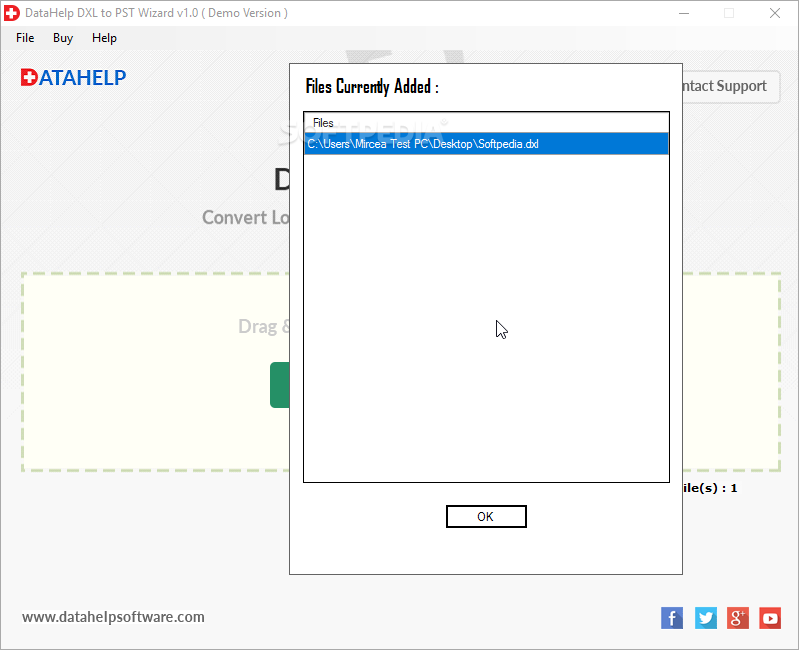Open the Twitter social icon
This screenshot has width=799, height=650.
pos(706,618)
